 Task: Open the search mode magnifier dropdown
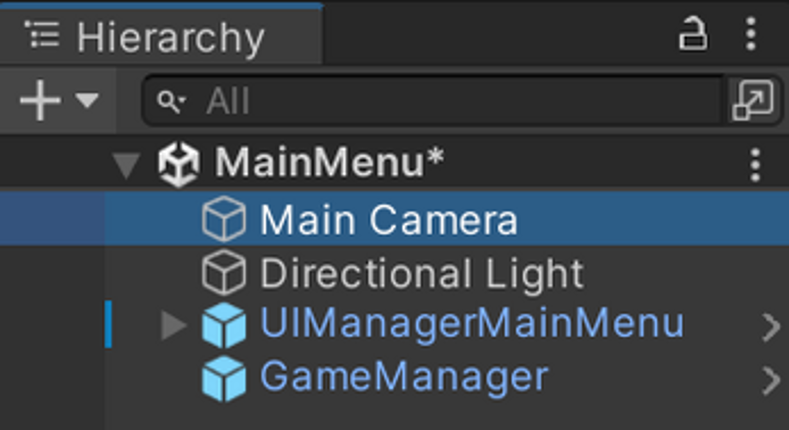(x=171, y=101)
